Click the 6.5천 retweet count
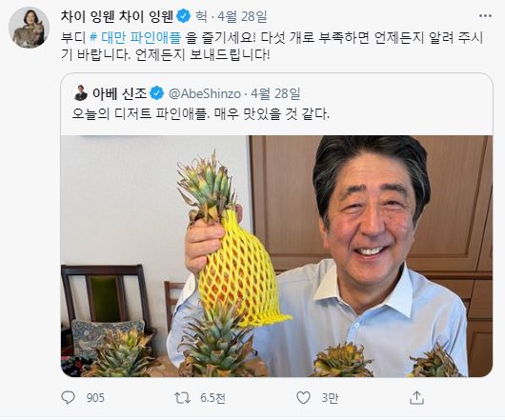This screenshot has height=420, width=505. click(212, 398)
